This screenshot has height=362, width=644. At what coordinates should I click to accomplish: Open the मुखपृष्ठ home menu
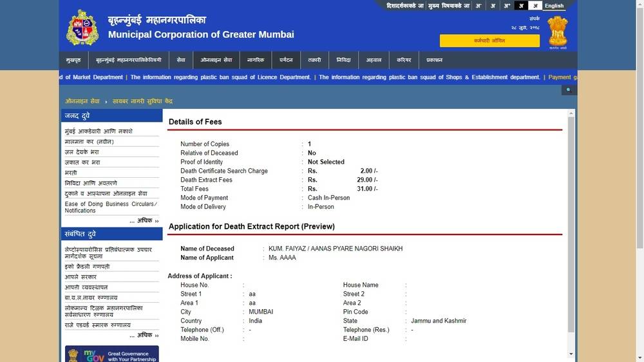click(73, 60)
